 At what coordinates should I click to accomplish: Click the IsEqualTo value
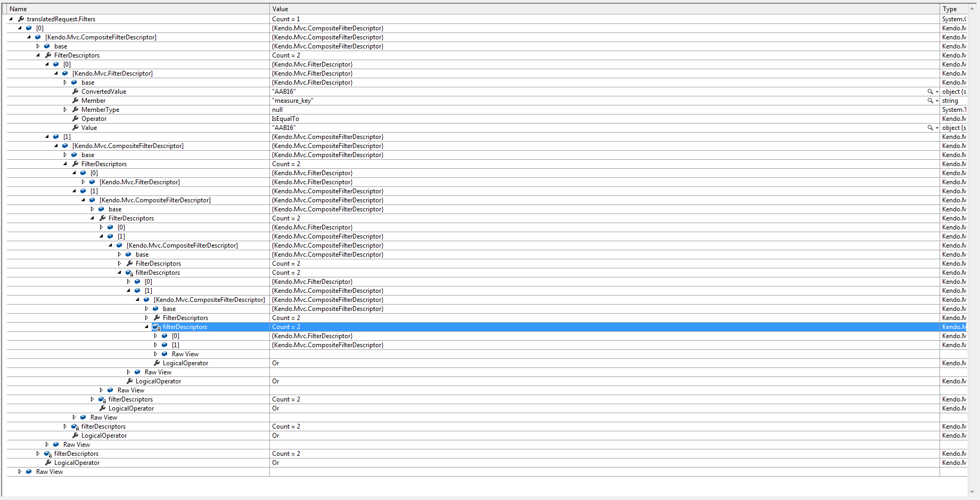[x=285, y=119]
